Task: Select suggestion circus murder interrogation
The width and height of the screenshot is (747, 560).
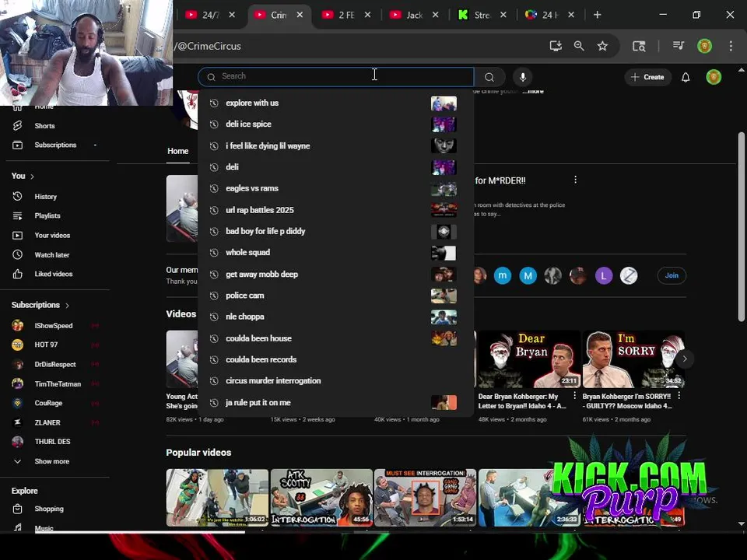Action: (x=336, y=380)
